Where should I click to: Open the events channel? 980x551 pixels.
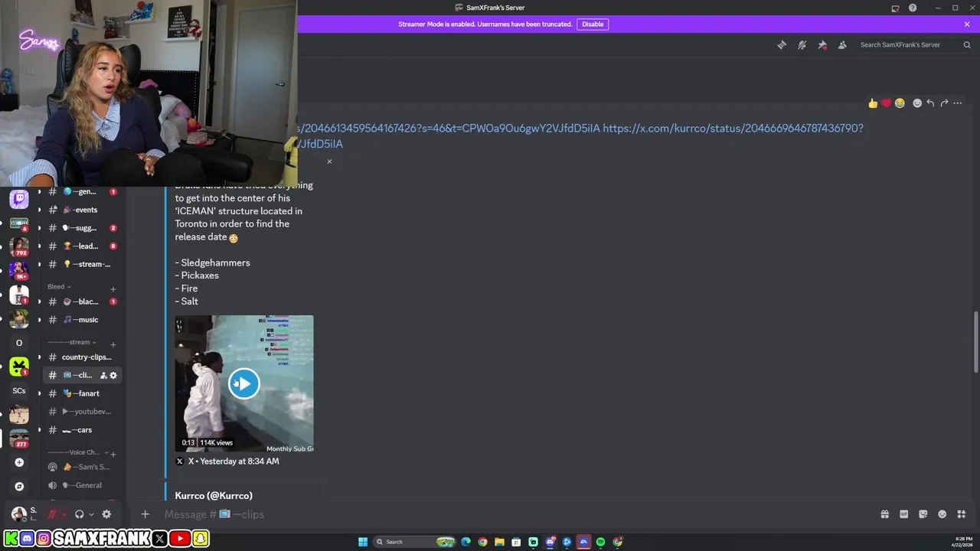[x=82, y=210]
